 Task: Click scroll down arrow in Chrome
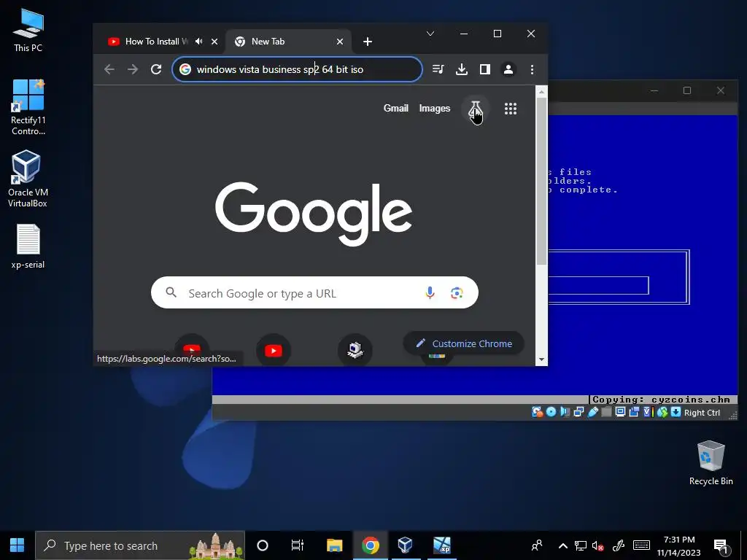pyautogui.click(x=541, y=360)
